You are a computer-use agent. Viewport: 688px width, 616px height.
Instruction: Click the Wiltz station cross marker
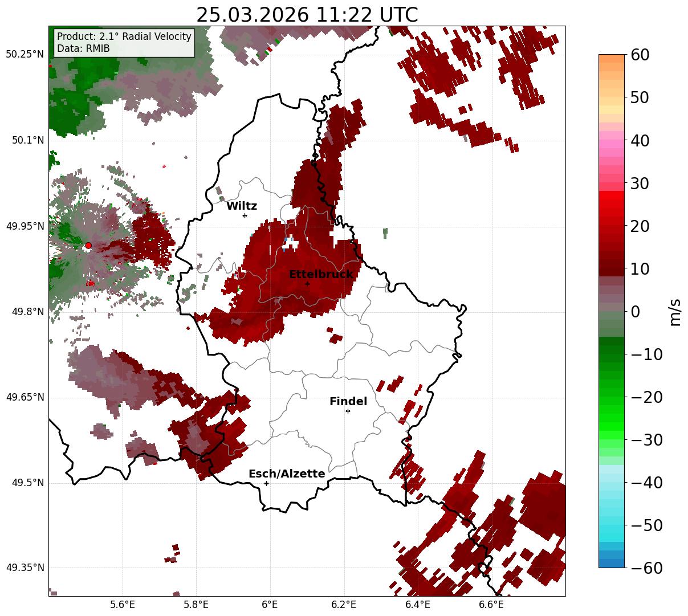(x=245, y=215)
